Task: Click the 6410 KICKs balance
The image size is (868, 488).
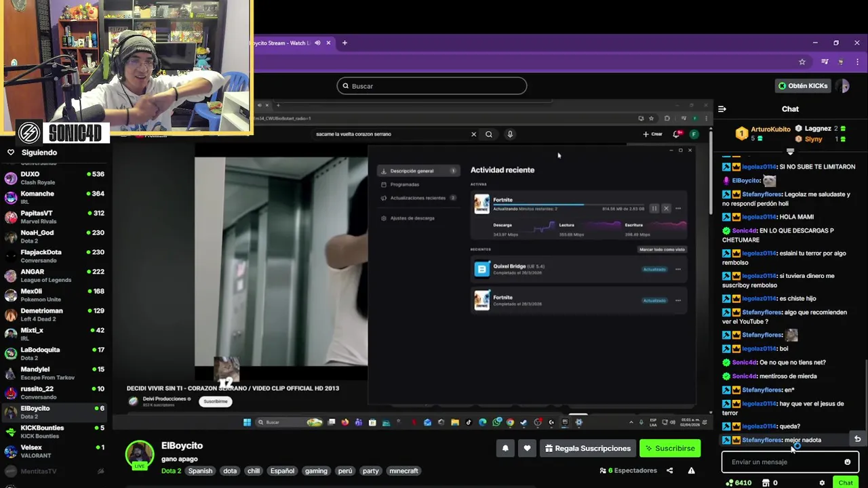Action: [738, 483]
